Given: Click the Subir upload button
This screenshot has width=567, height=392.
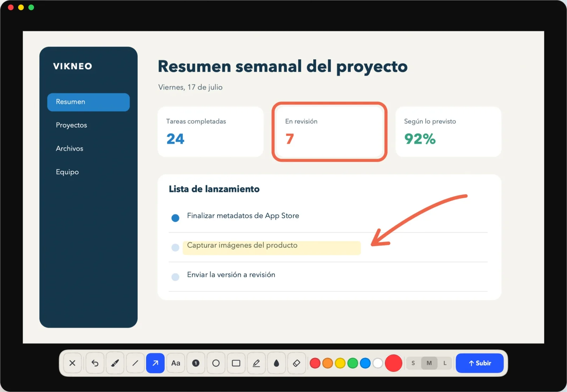Looking at the screenshot, I should click(x=479, y=363).
